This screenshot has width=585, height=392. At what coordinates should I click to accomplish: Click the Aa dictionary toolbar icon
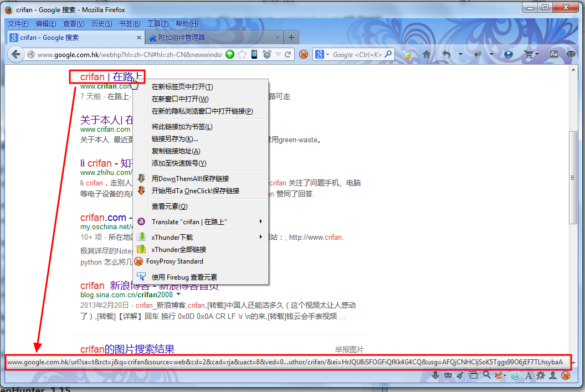[x=554, y=54]
